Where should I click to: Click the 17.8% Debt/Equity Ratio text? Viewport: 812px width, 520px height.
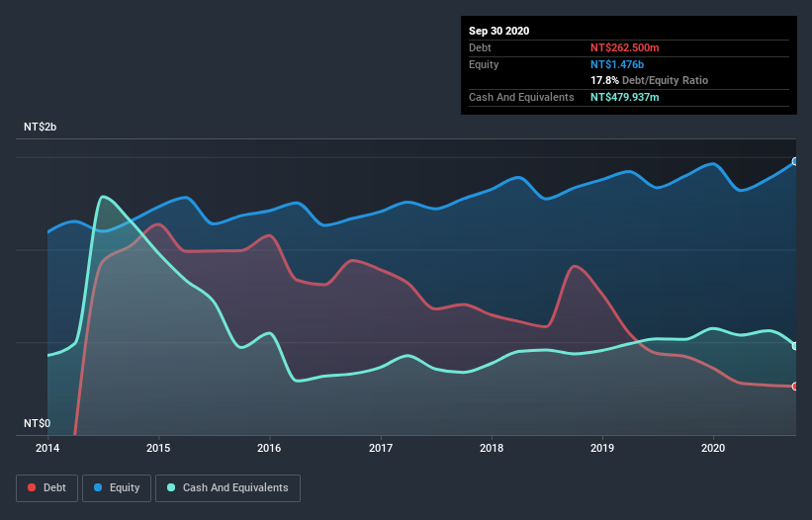649,80
